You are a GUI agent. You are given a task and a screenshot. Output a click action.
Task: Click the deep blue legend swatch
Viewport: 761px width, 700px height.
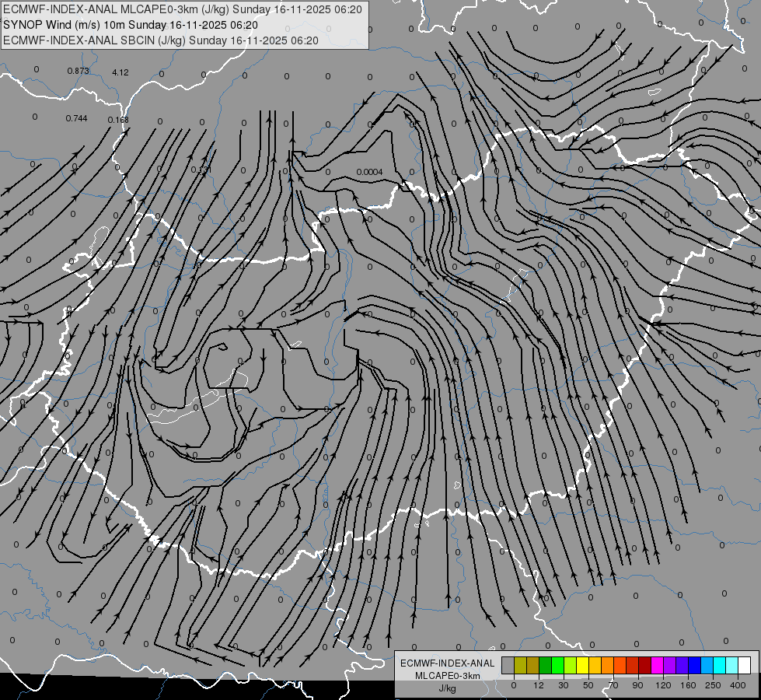click(x=694, y=665)
